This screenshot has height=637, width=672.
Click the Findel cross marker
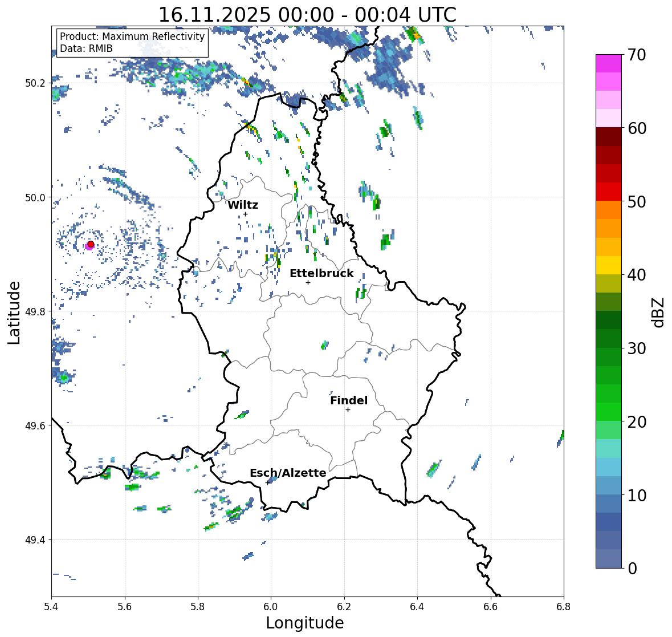pos(348,410)
